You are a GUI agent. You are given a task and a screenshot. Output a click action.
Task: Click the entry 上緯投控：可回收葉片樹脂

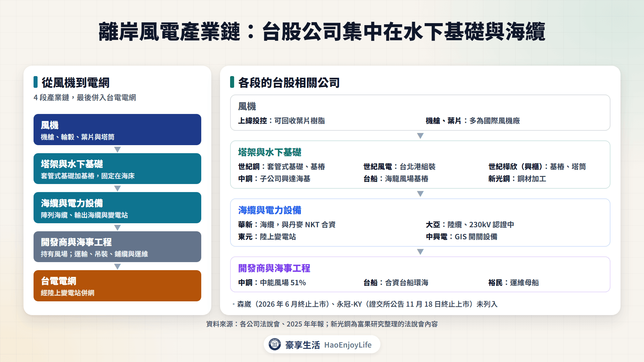click(281, 121)
